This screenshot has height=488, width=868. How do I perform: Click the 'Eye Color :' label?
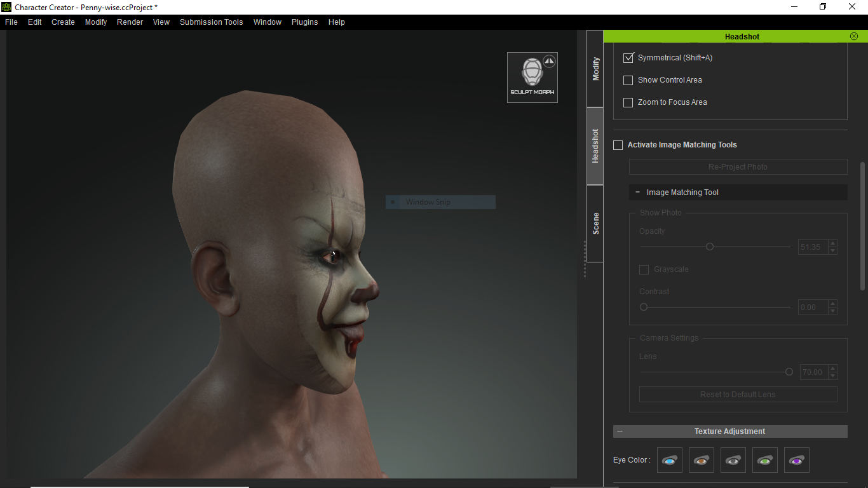632,460
